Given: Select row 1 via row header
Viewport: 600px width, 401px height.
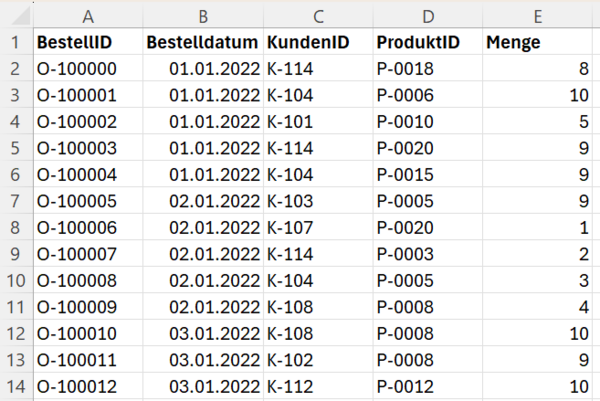Looking at the screenshot, I should [x=15, y=43].
